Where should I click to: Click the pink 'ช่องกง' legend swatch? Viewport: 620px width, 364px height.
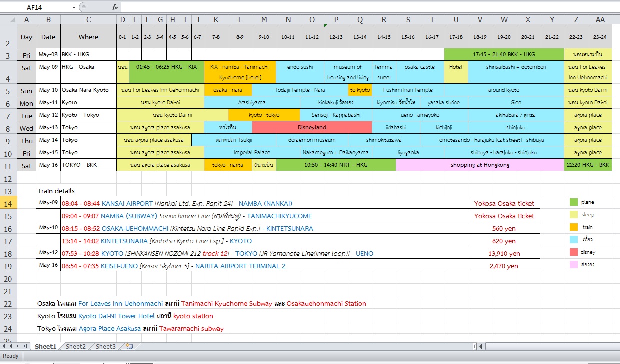click(x=574, y=264)
